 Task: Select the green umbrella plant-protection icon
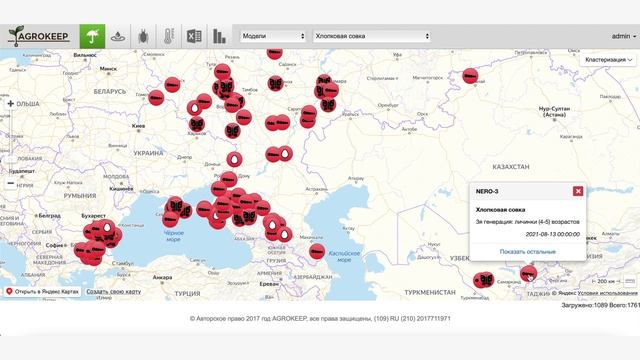92,36
